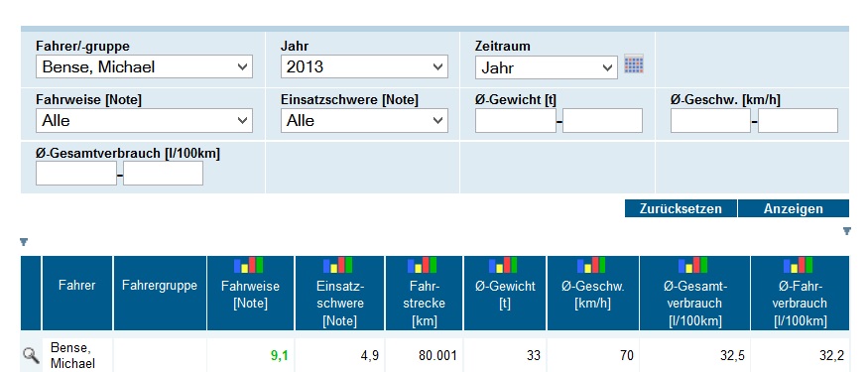Click the filter funnel icon at table left

23,242
